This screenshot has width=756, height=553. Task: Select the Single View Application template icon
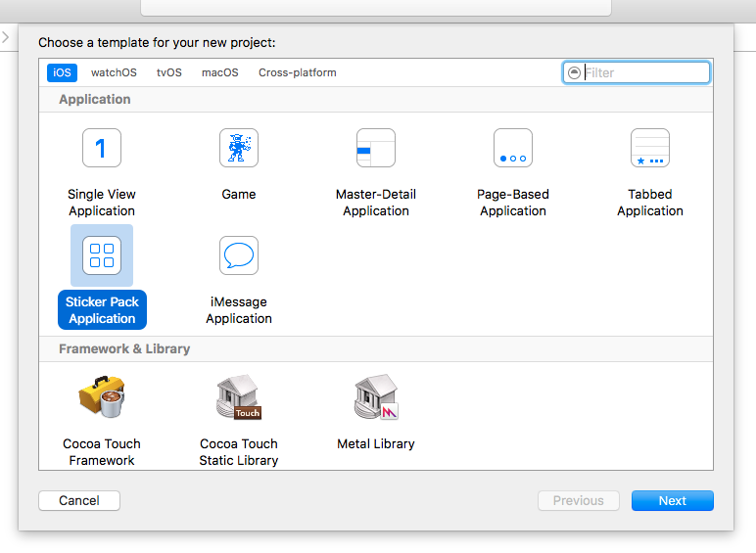[x=102, y=148]
